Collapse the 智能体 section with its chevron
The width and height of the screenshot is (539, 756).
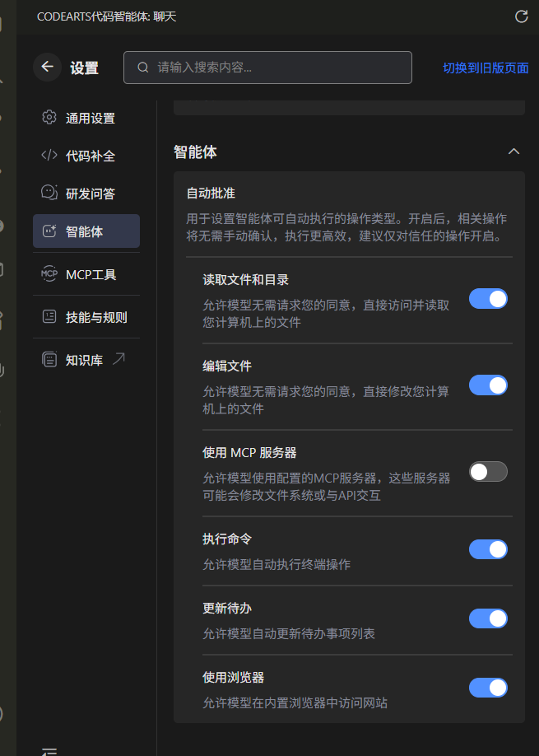pos(513,152)
